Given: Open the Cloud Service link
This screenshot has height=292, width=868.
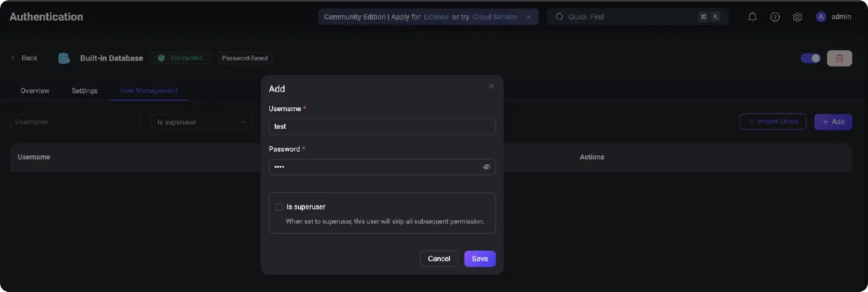Looking at the screenshot, I should (x=494, y=17).
